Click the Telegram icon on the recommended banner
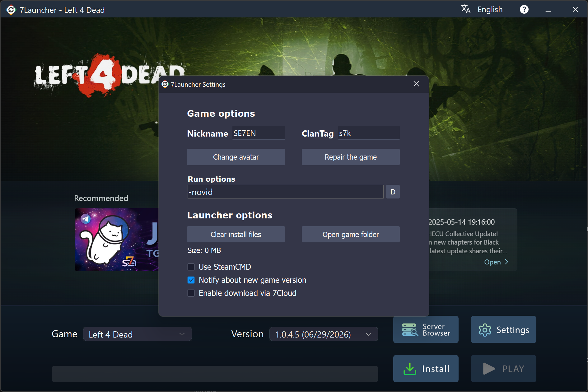The image size is (588, 392). 86,219
